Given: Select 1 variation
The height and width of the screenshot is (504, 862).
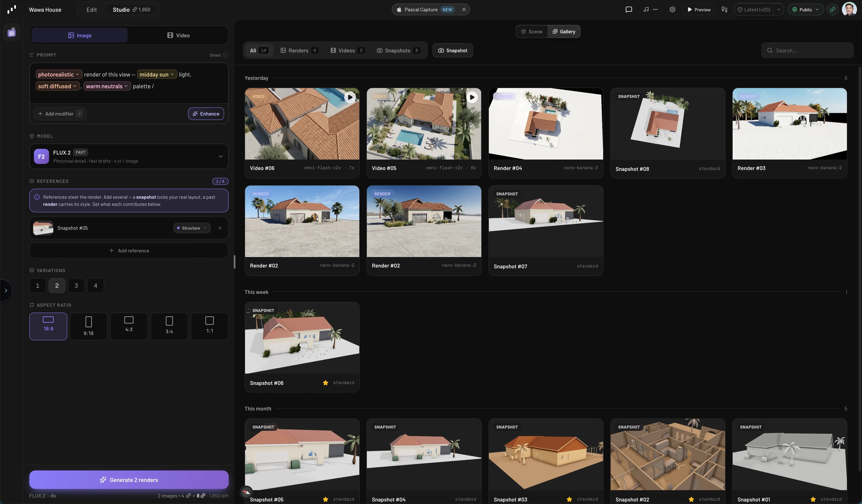Looking at the screenshot, I should tap(38, 286).
